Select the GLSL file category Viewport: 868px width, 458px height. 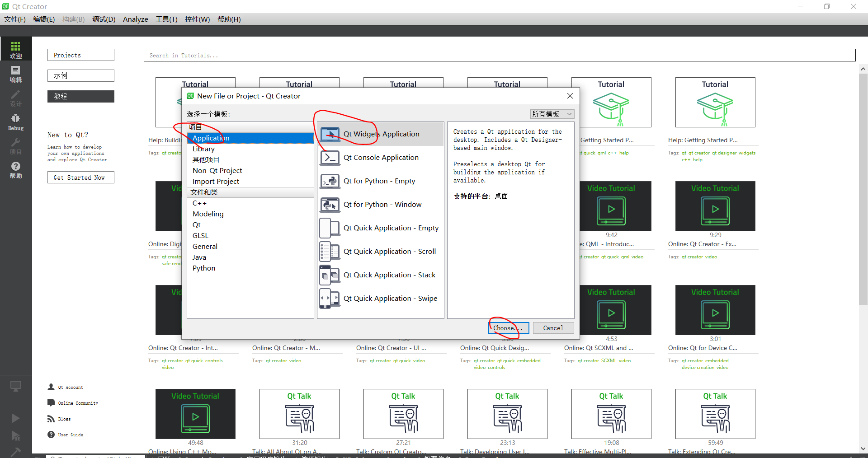click(250, 236)
